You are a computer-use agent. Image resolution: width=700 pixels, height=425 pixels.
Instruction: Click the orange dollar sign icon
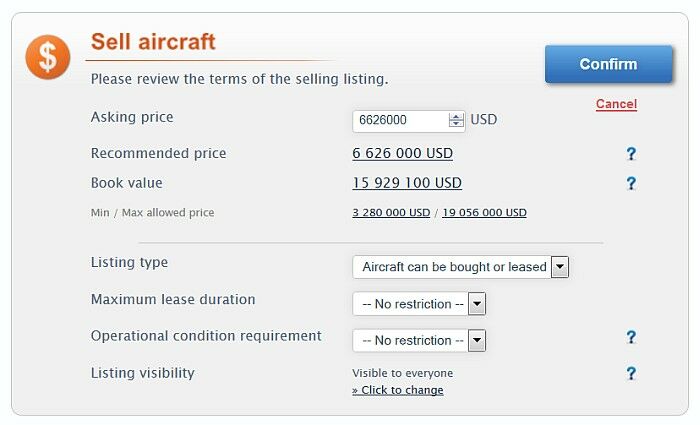click(48, 57)
